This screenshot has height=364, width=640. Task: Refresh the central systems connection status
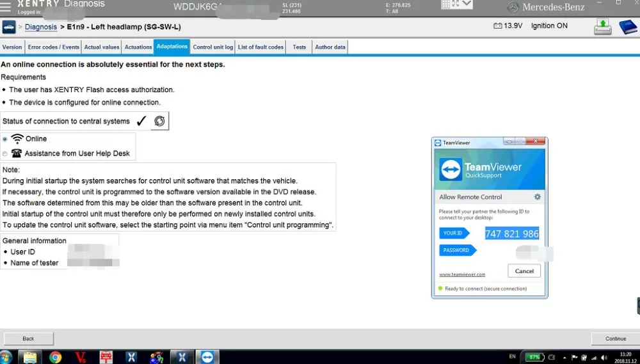(x=159, y=121)
